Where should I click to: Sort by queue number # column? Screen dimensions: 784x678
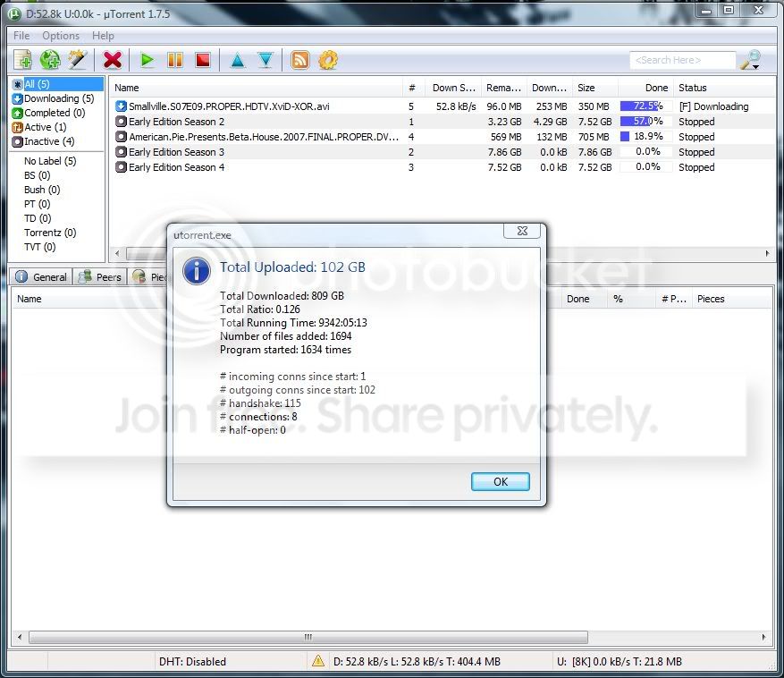pos(413,88)
